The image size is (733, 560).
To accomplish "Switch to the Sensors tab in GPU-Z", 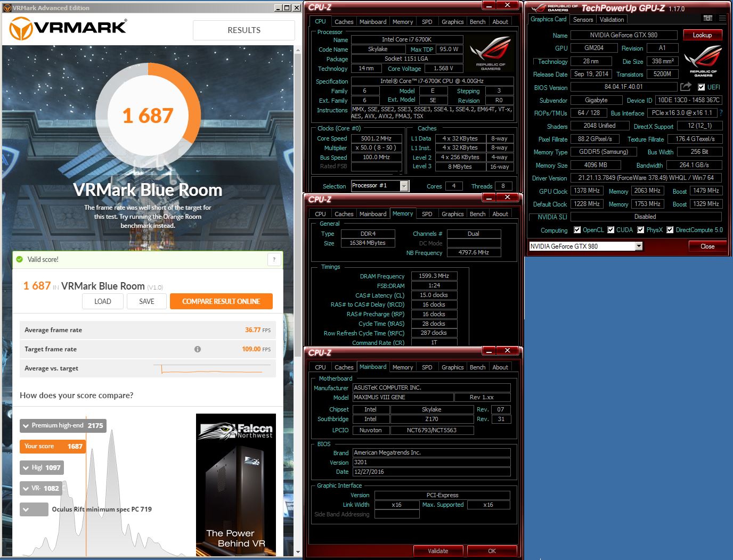I will coord(583,20).
